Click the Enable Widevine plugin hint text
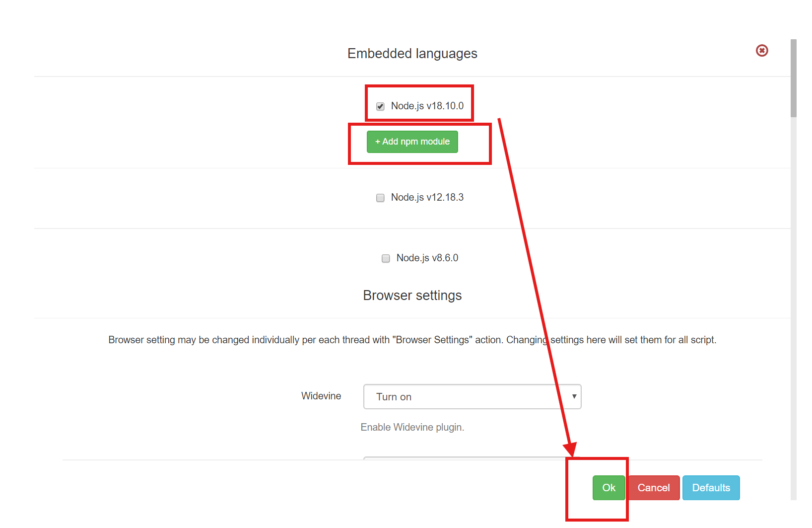Viewport: 812px width, 528px height. tap(412, 427)
